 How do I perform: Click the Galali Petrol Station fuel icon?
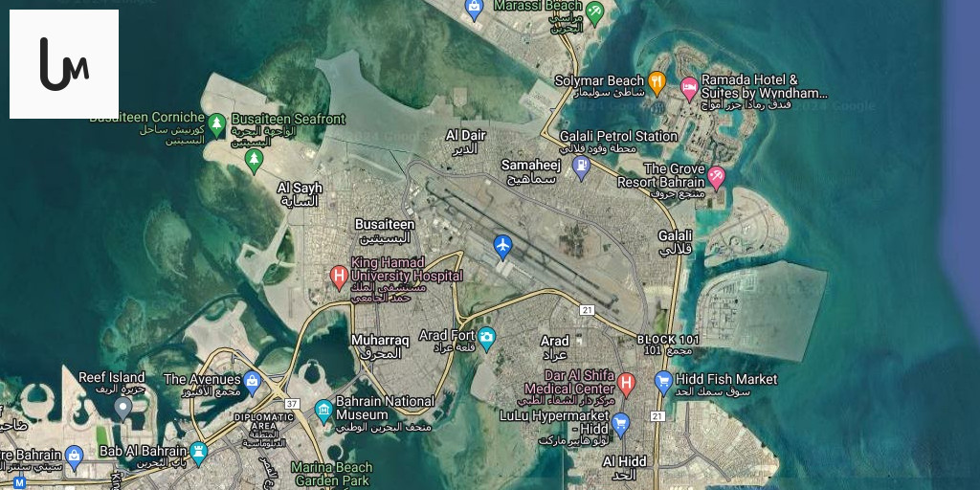pyautogui.click(x=581, y=167)
